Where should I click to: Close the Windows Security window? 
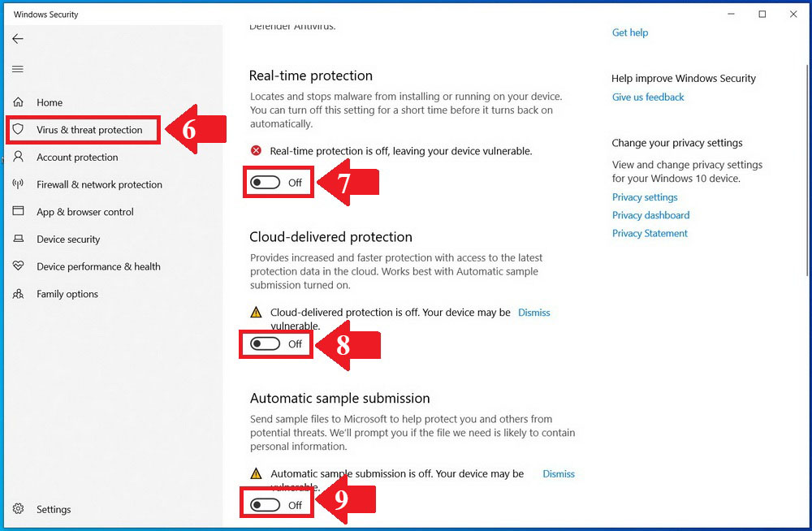click(793, 14)
